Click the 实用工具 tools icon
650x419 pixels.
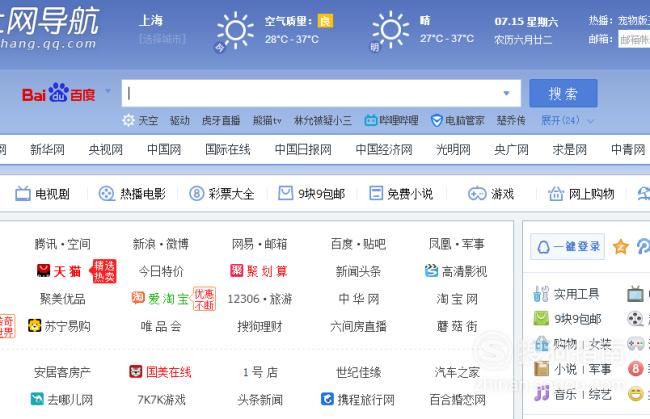point(541,294)
